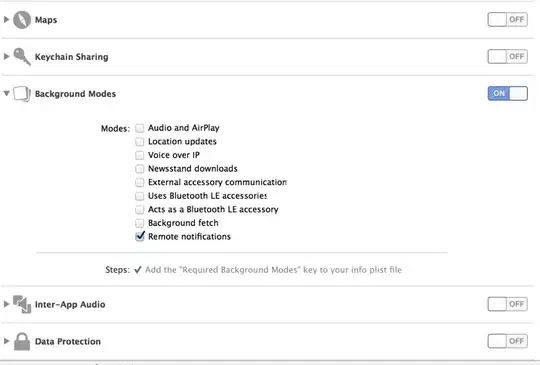Collapse the Background Modes disclosure triangle
The height and width of the screenshot is (365, 540).
point(6,93)
